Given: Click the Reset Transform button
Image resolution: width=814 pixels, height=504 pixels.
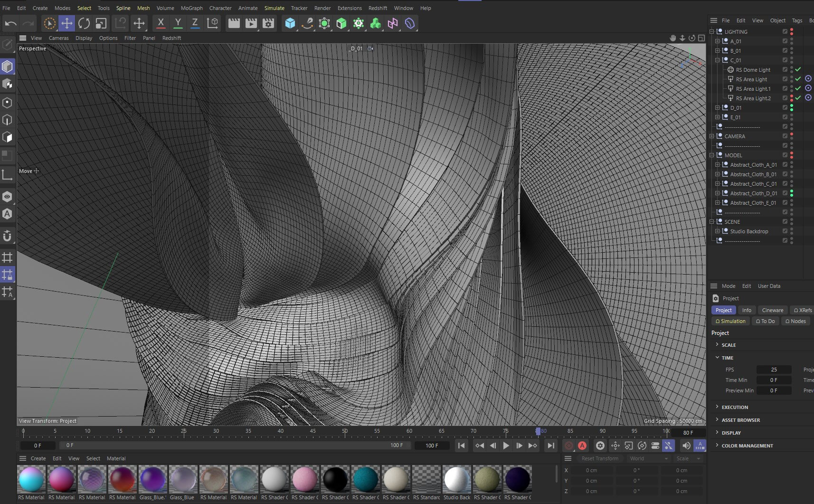Looking at the screenshot, I should pos(600,458).
